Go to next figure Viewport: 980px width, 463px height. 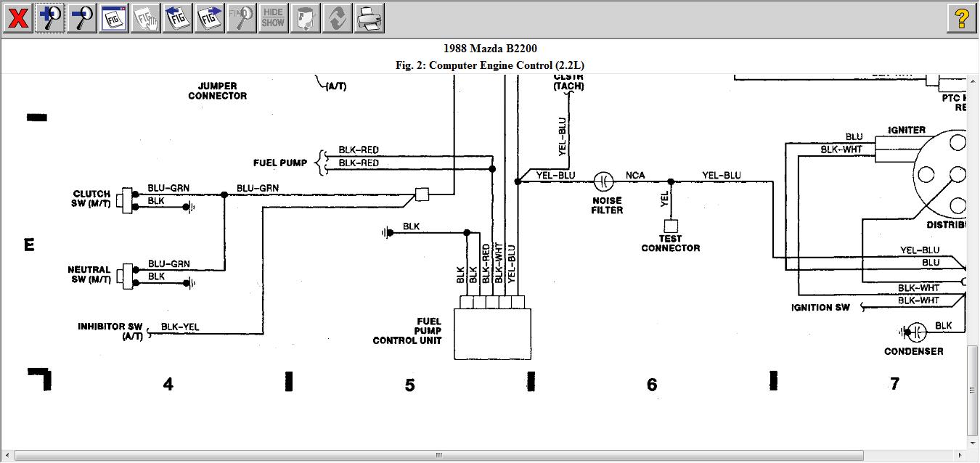(210, 18)
